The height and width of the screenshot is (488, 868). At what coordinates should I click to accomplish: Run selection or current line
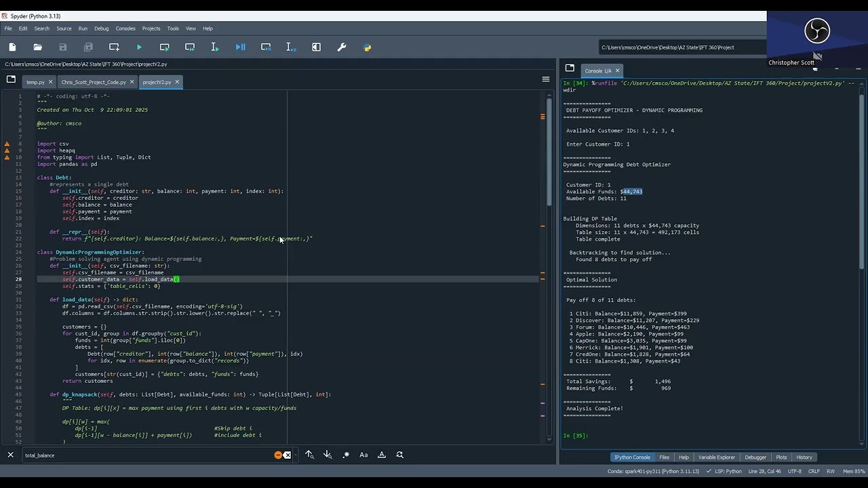coord(215,47)
